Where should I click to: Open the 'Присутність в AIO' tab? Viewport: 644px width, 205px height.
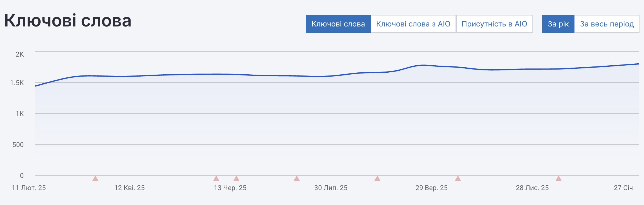point(494,24)
